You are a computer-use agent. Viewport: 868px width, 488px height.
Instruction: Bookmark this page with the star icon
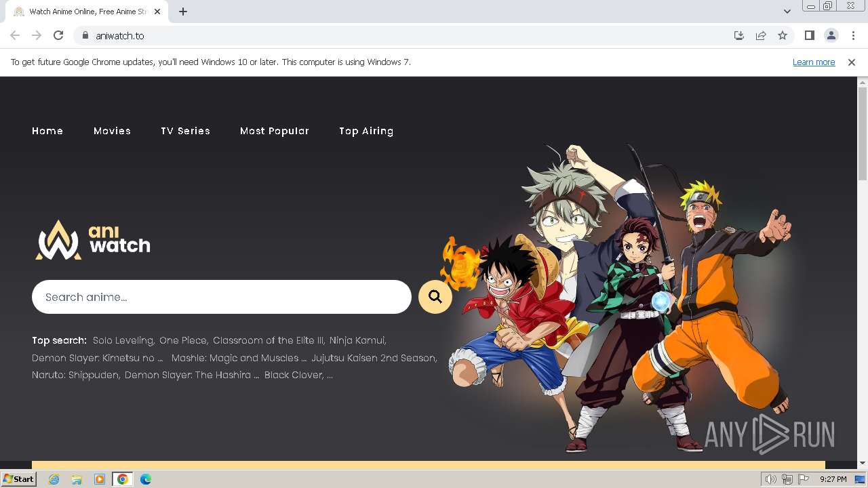pyautogui.click(x=783, y=35)
